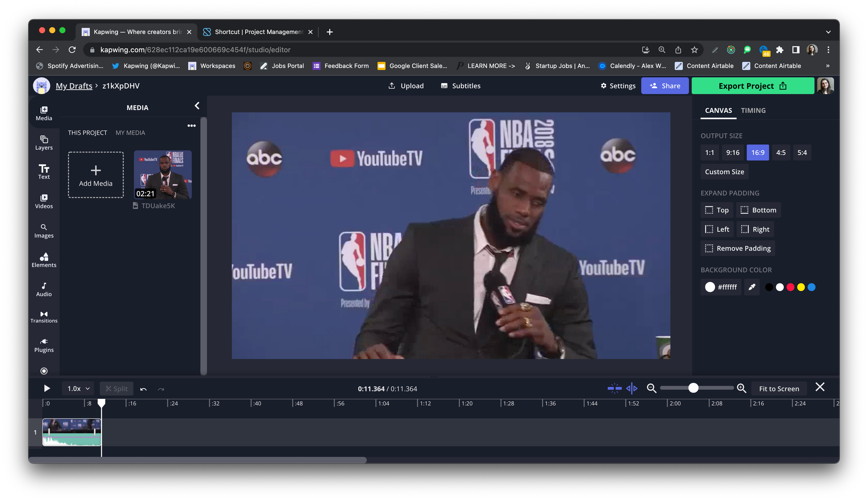Open the Videos panel
Screen dimensions: 868x501
pos(43,201)
